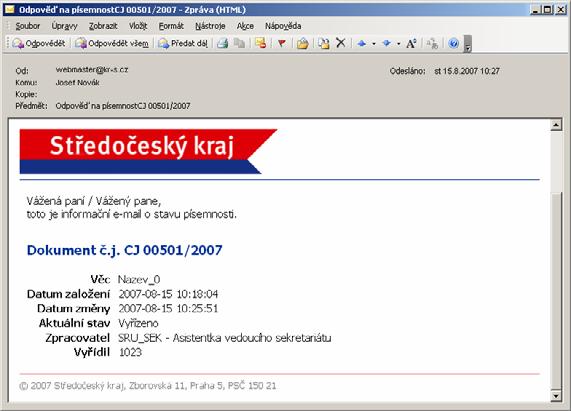Click the Odpovědět všem button
Screen dimensions: 571x411
point(112,43)
